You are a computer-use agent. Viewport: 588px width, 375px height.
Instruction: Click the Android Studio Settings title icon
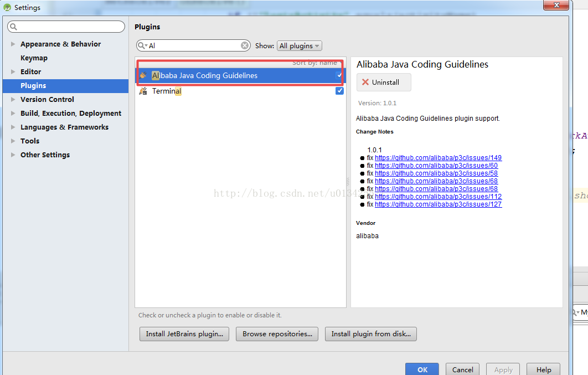[7, 8]
